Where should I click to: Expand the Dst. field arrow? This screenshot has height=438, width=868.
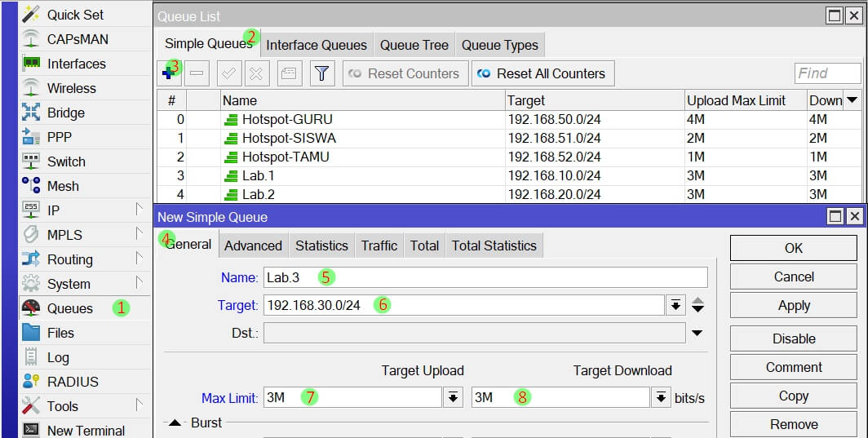[697, 333]
